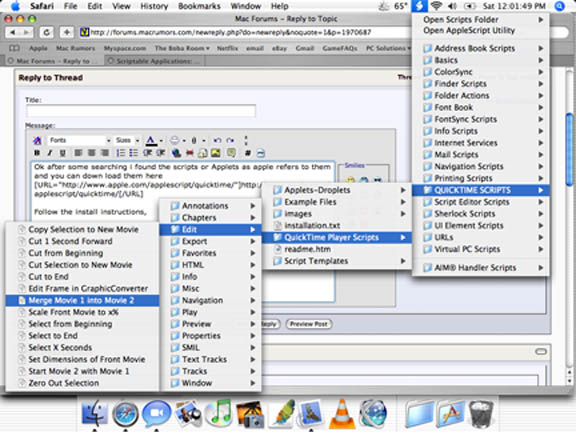Select Open AppleScript Utility

coord(481,30)
